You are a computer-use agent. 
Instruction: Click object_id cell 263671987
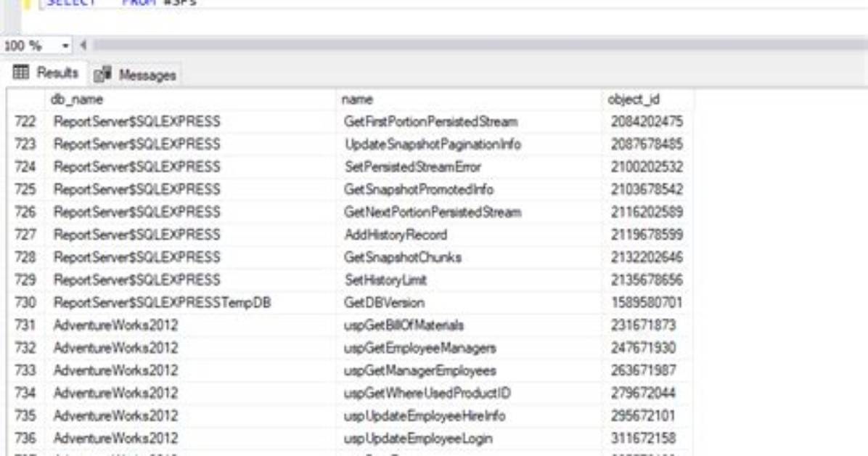(647, 370)
